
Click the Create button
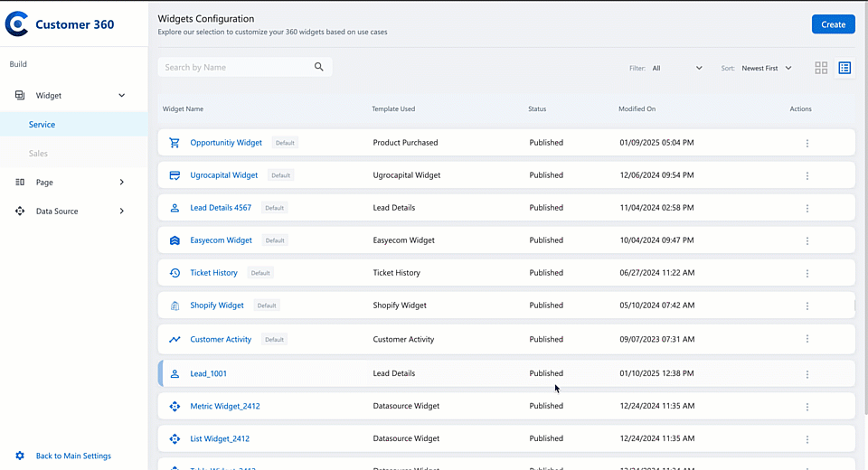click(833, 24)
